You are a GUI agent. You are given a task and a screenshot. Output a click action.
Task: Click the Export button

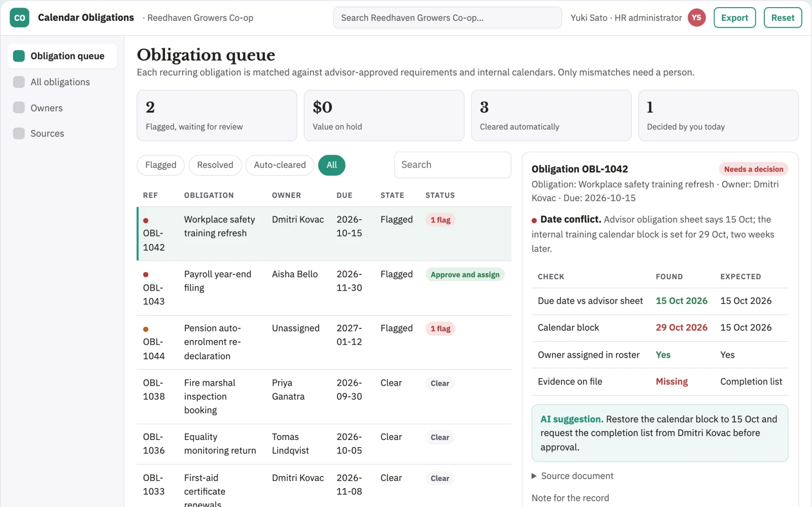click(x=734, y=18)
